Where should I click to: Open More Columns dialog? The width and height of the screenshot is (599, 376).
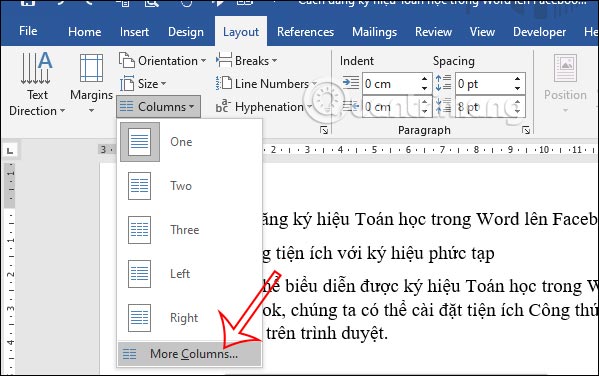[x=189, y=354]
